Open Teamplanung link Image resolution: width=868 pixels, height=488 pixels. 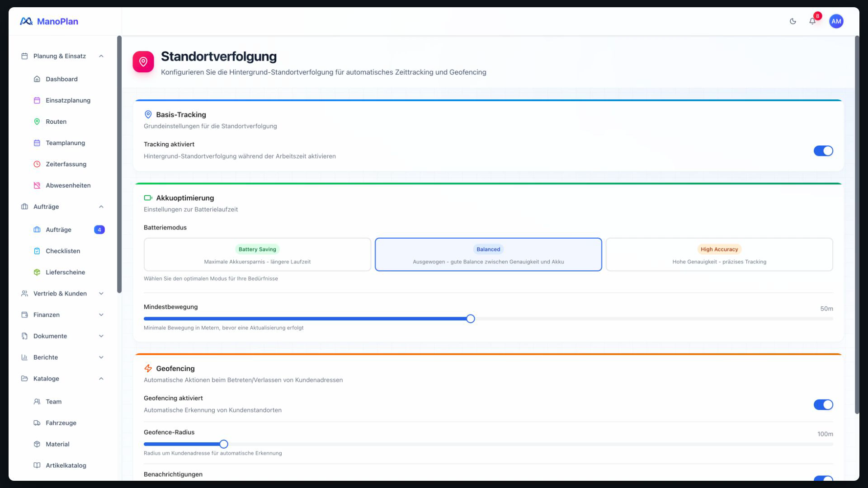coord(68,143)
